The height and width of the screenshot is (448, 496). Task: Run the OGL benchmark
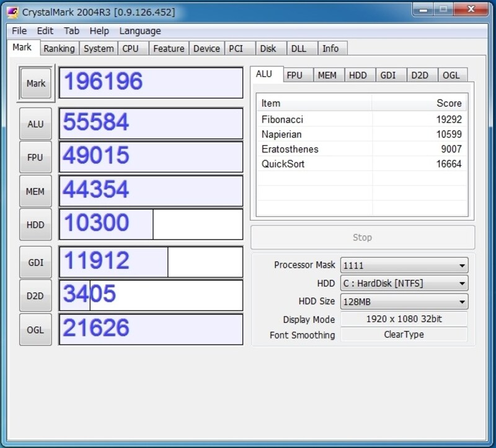coord(35,330)
